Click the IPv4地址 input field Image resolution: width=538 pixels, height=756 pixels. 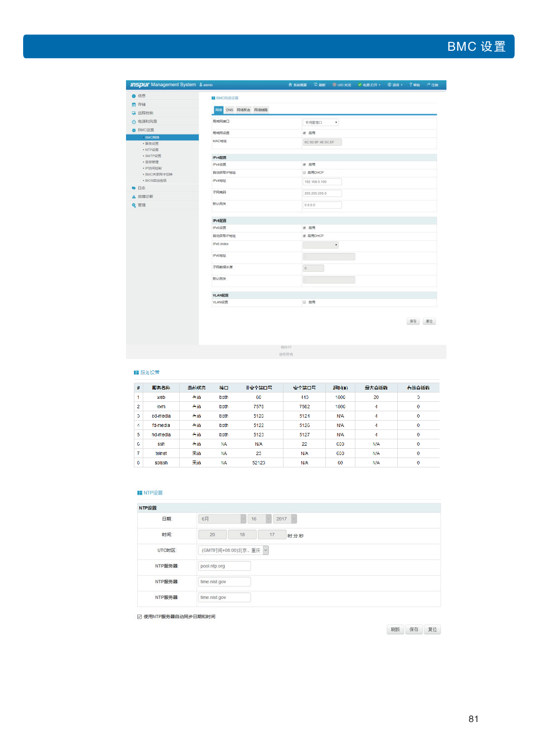(x=322, y=182)
